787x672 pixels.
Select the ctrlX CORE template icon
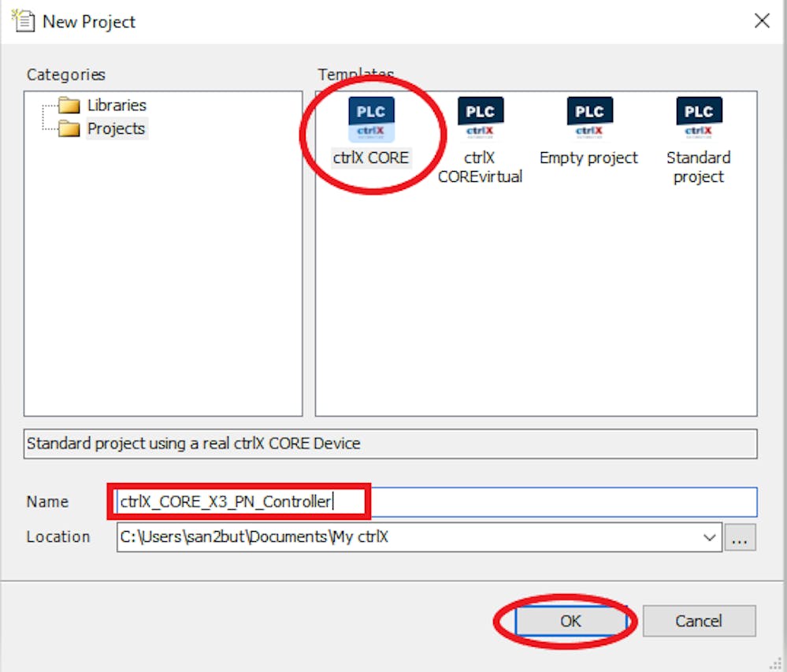[371, 120]
